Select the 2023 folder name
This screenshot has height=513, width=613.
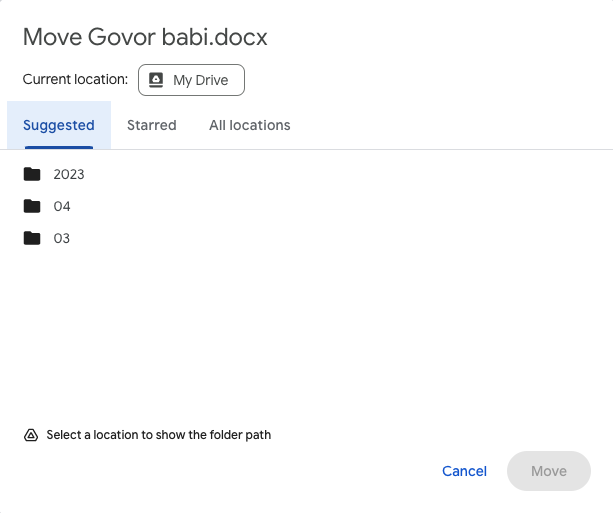pos(69,174)
